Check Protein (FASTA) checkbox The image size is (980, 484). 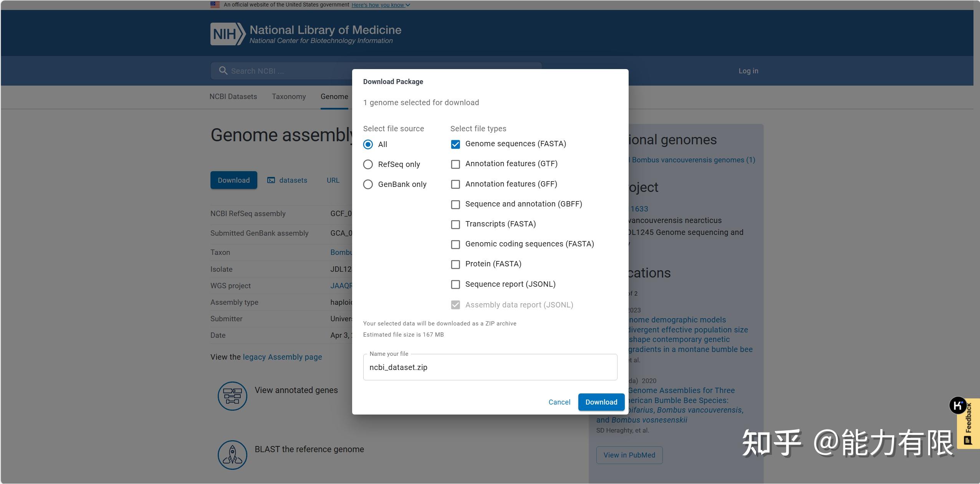tap(455, 264)
